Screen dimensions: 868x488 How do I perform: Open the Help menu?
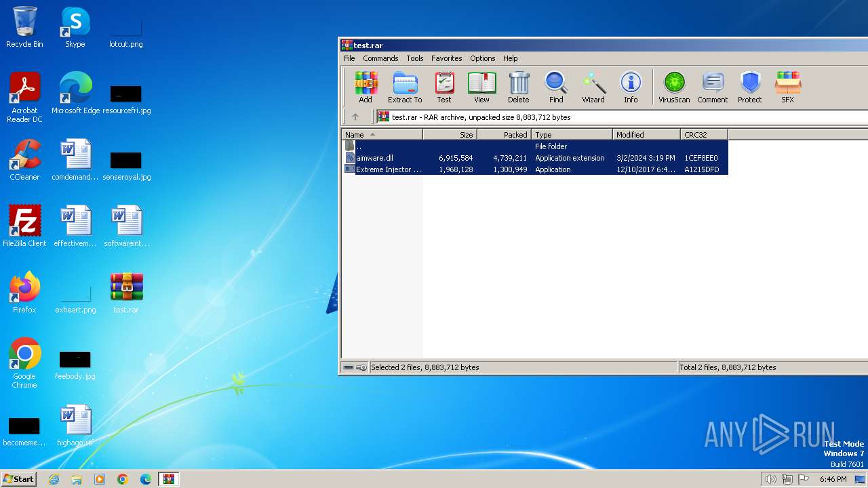pos(511,58)
